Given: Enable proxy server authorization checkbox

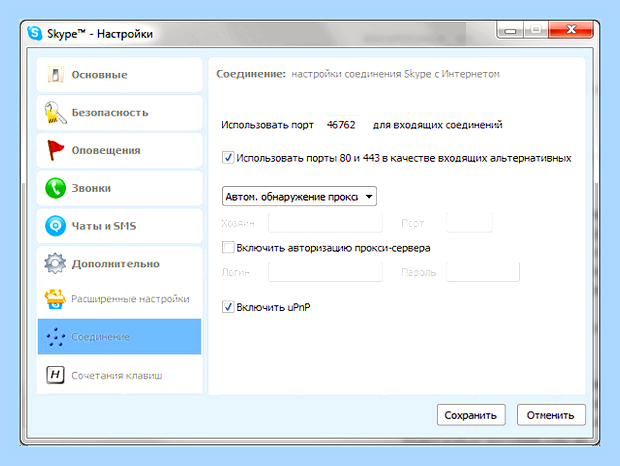Looking at the screenshot, I should [x=228, y=248].
